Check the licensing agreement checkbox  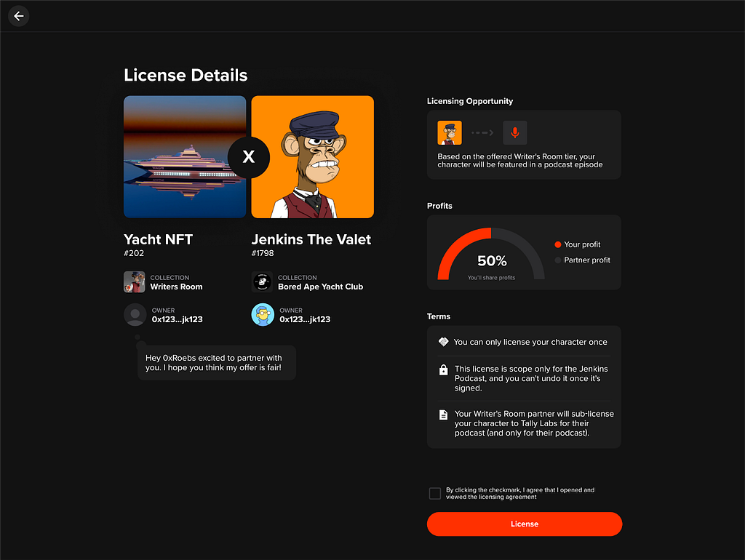(435, 494)
